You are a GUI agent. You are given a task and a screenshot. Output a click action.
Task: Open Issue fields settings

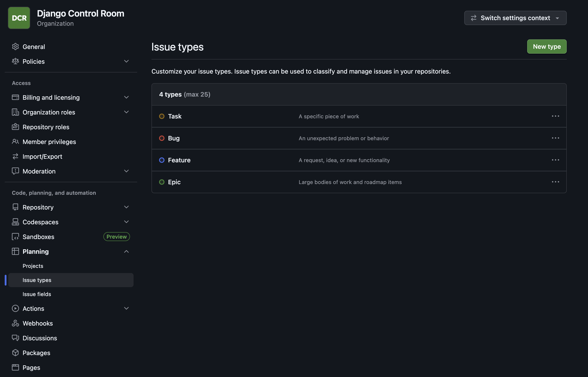point(37,294)
